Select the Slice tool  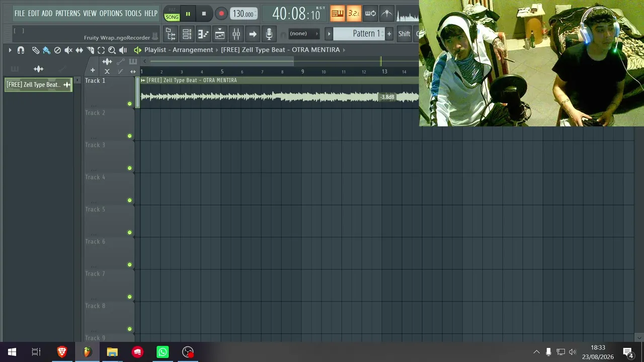point(90,50)
